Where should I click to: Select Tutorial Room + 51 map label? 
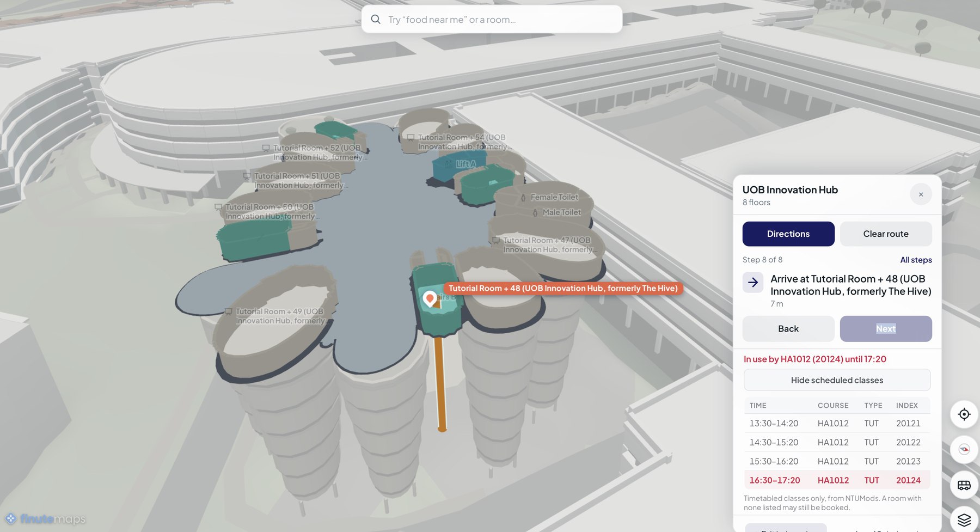296,180
